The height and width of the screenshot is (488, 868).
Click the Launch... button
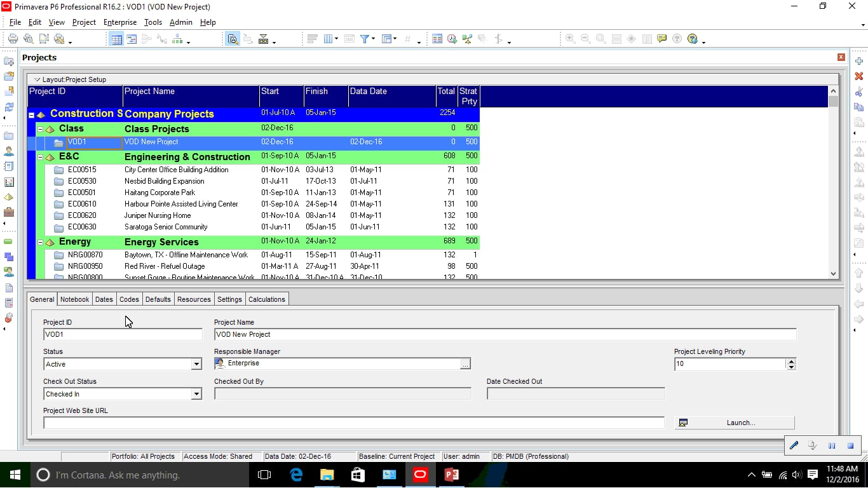(735, 423)
